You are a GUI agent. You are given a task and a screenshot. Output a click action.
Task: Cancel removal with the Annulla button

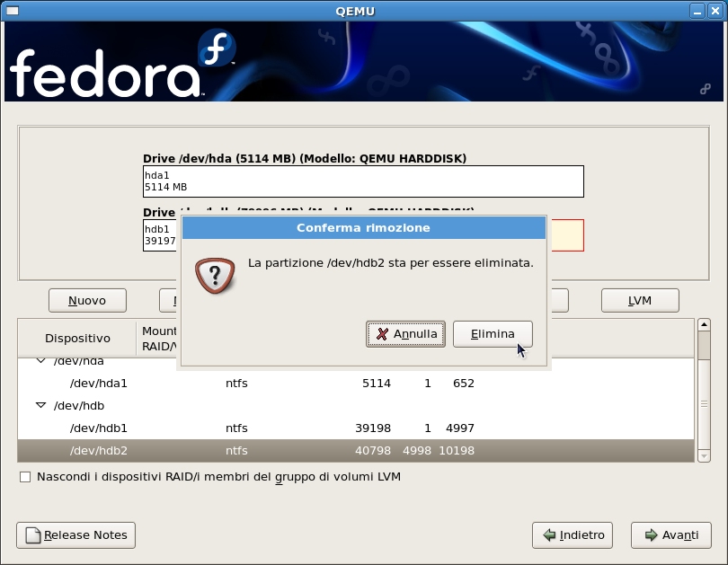click(405, 334)
